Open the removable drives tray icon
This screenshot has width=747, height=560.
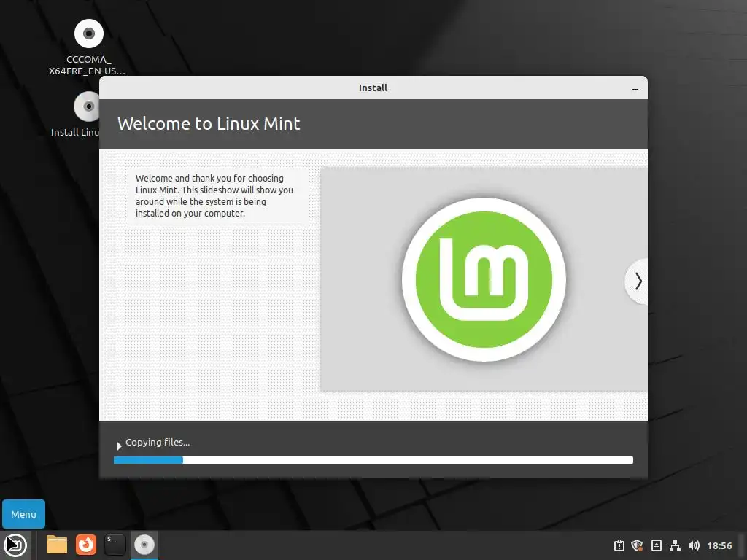(x=656, y=545)
